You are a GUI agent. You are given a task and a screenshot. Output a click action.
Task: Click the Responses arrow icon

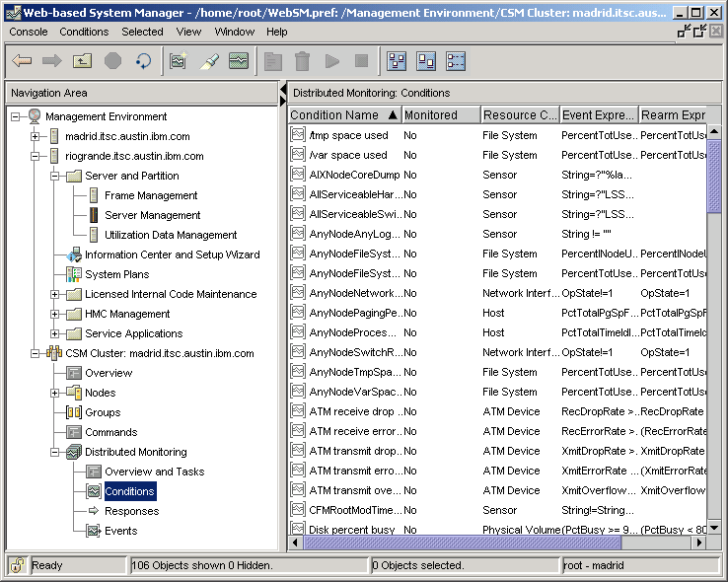point(94,511)
